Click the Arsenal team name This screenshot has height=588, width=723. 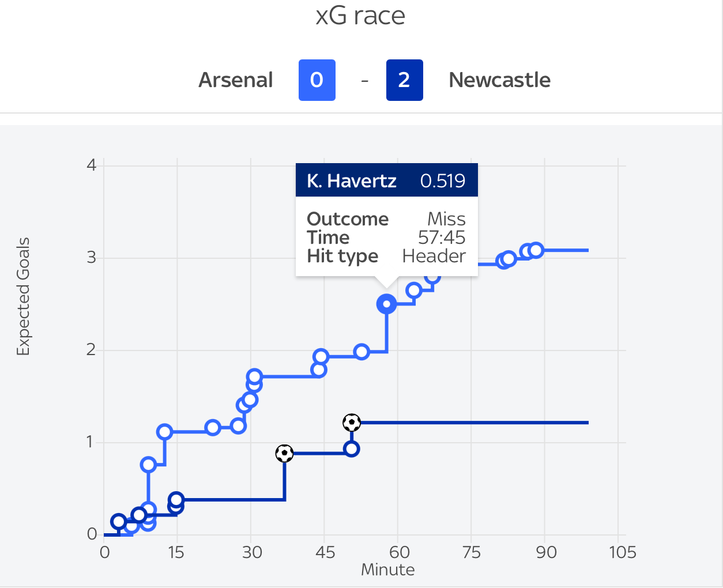pyautogui.click(x=236, y=80)
